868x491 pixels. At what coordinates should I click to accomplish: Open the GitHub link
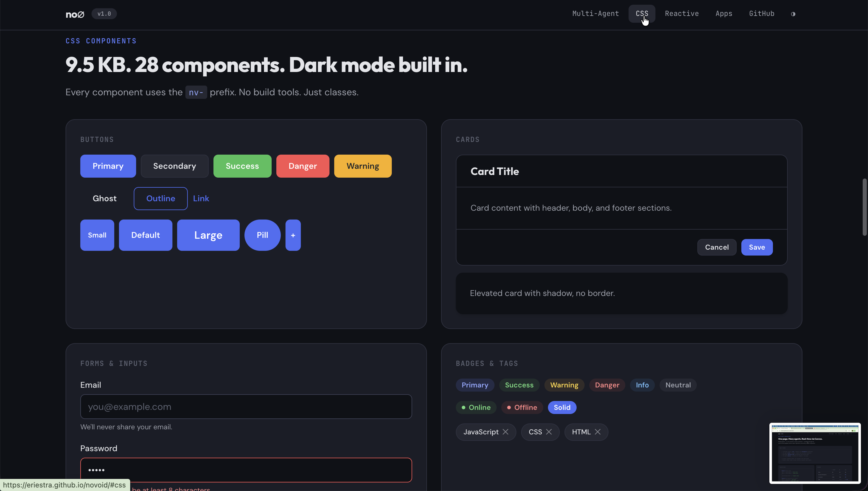click(762, 14)
